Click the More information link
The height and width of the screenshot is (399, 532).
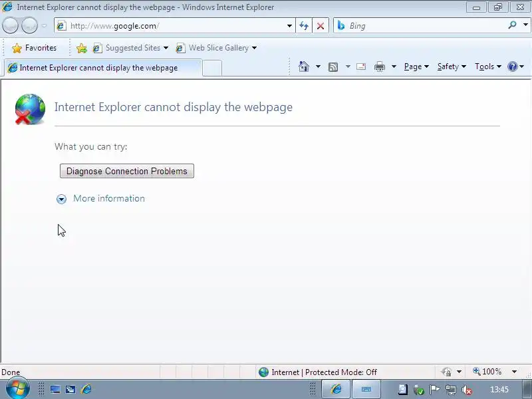pyautogui.click(x=109, y=198)
